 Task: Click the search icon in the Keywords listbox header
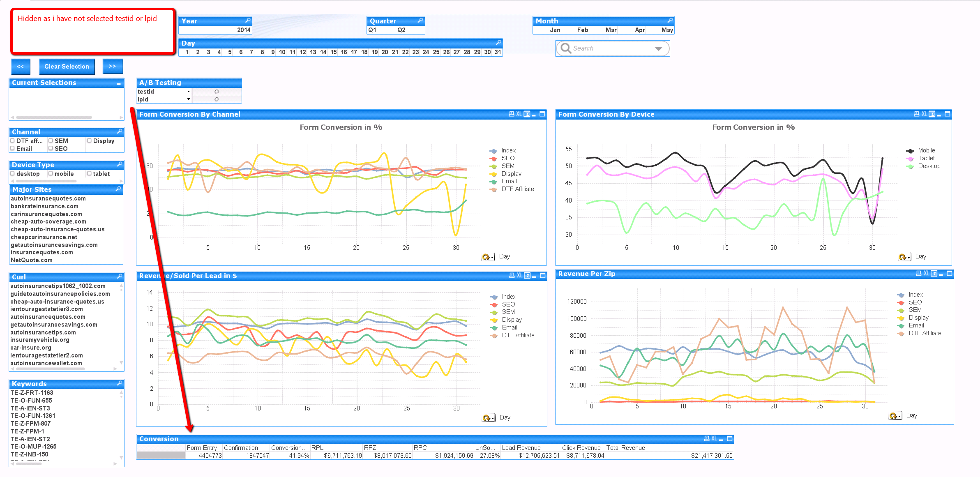point(120,383)
